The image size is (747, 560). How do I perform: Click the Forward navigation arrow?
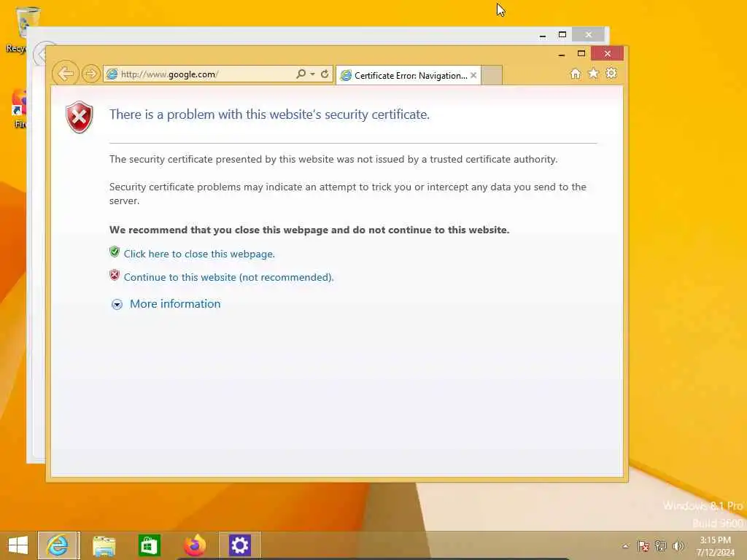pyautogui.click(x=90, y=74)
